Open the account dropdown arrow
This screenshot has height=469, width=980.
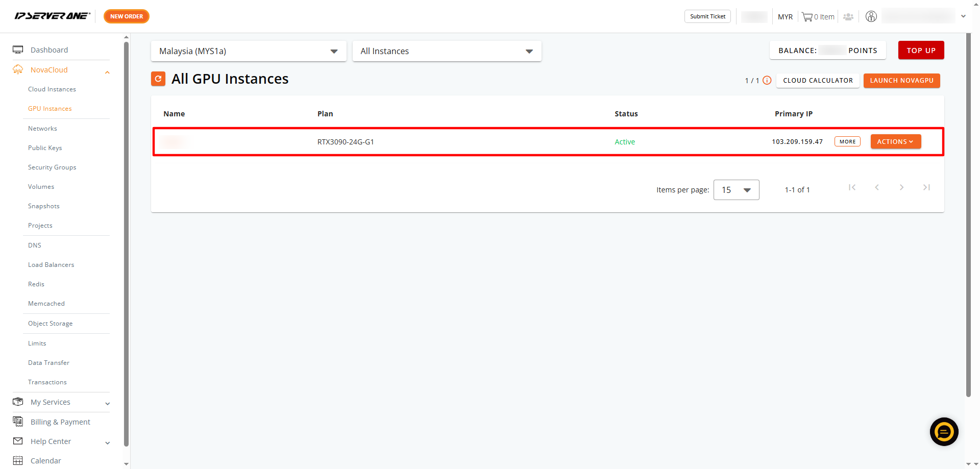point(963,16)
